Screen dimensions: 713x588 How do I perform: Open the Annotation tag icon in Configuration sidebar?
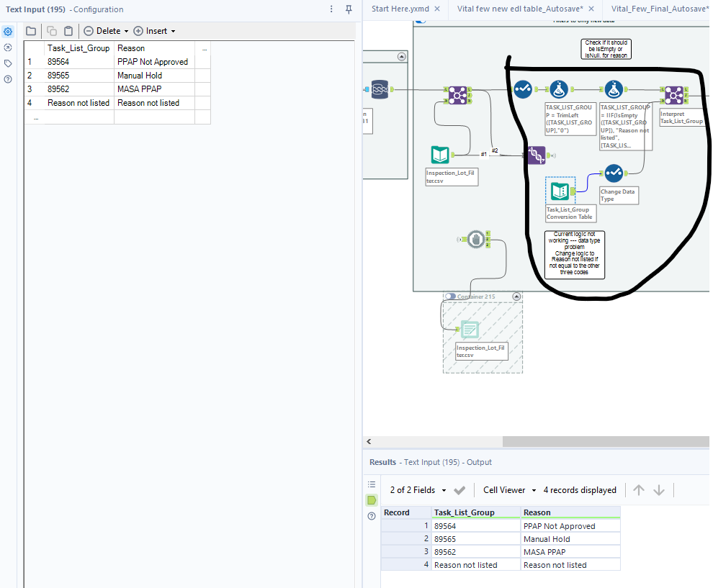tap(8, 63)
